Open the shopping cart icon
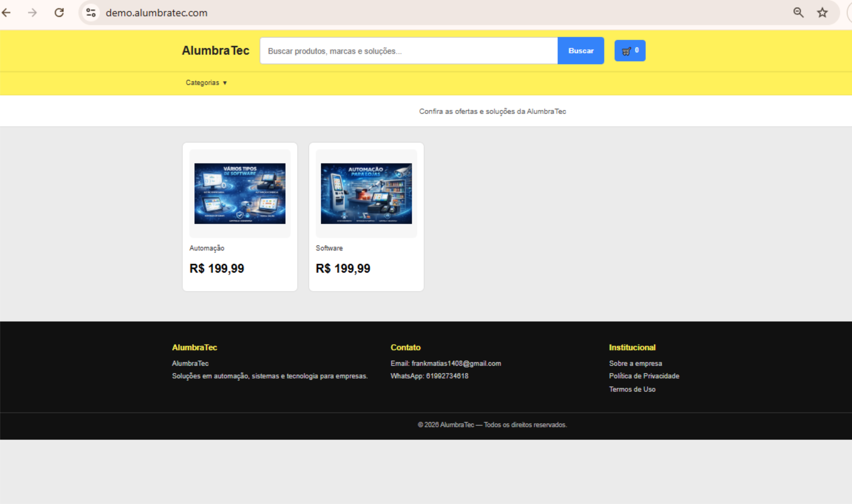This screenshot has width=852, height=504. [629, 51]
